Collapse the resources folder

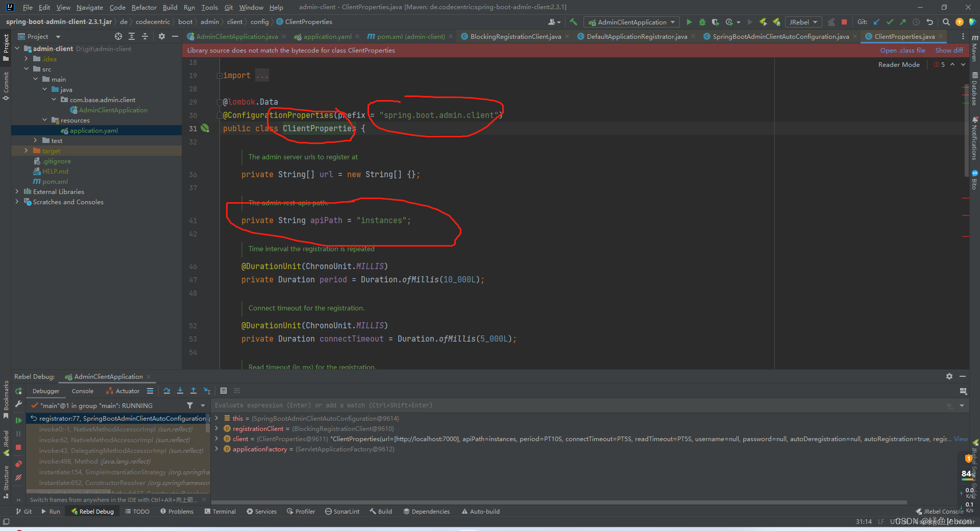coord(45,120)
